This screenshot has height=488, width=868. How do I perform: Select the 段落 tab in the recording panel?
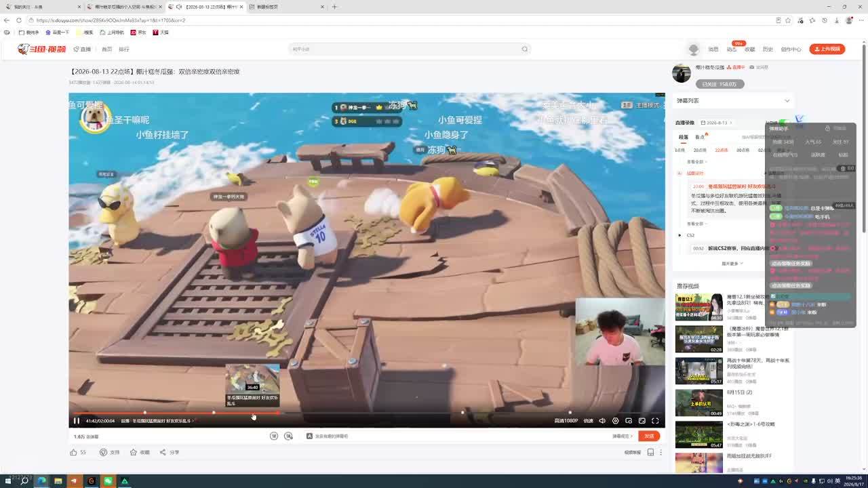[683, 137]
